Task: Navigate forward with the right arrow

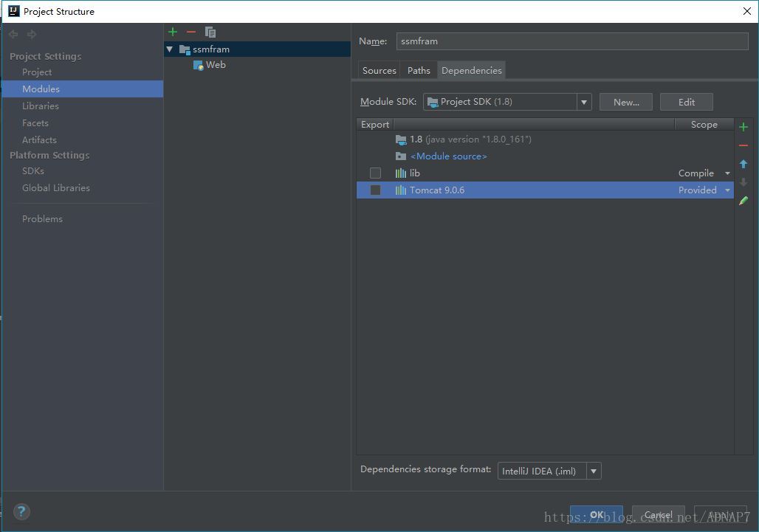Action: pyautogui.click(x=32, y=34)
